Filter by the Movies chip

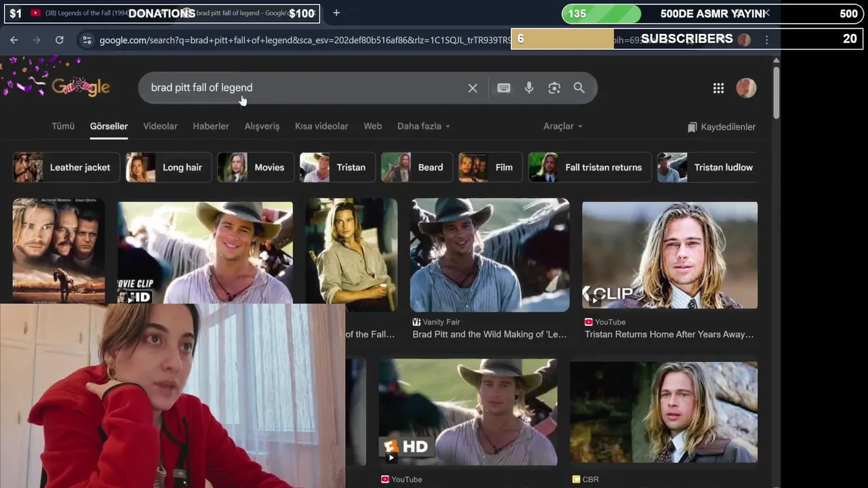pyautogui.click(x=256, y=167)
